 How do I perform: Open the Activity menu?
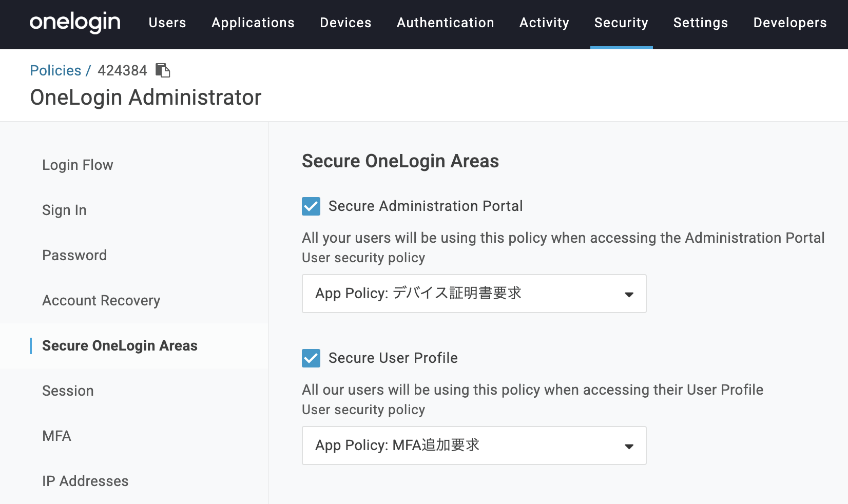pyautogui.click(x=544, y=23)
